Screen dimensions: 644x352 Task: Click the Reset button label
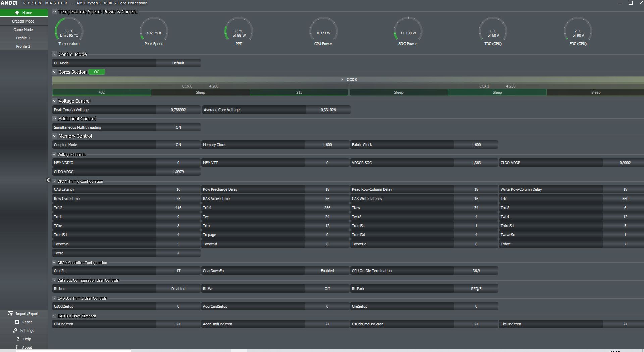point(27,322)
